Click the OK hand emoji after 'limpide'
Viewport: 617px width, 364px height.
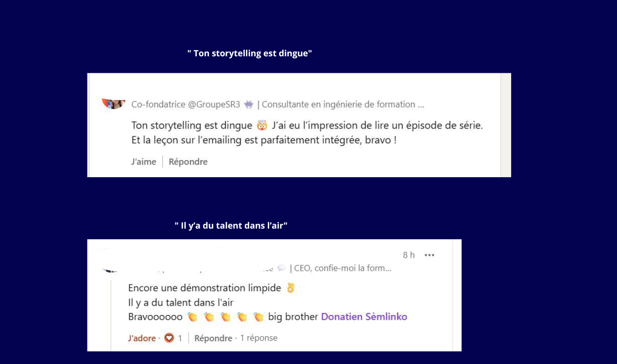(x=291, y=288)
